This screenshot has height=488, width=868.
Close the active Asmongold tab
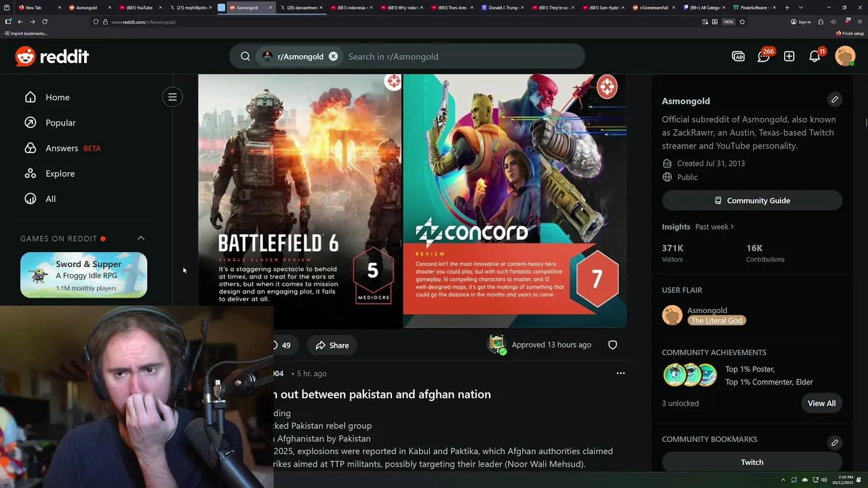(271, 7)
